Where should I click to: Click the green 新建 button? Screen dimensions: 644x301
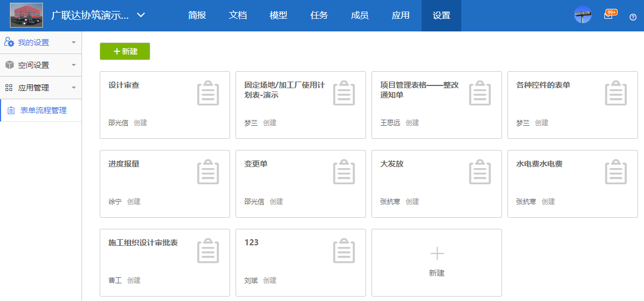point(125,51)
